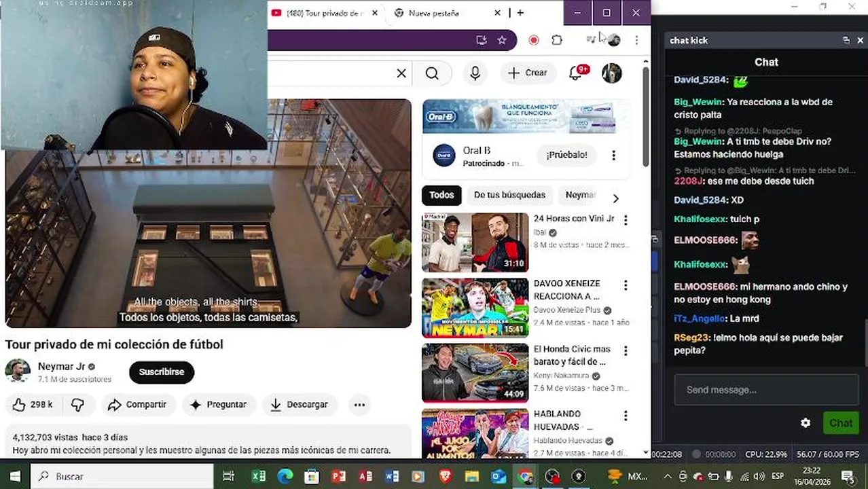The image size is (868, 489).
Task: Open the YouTube account avatar menu
Action: click(612, 73)
